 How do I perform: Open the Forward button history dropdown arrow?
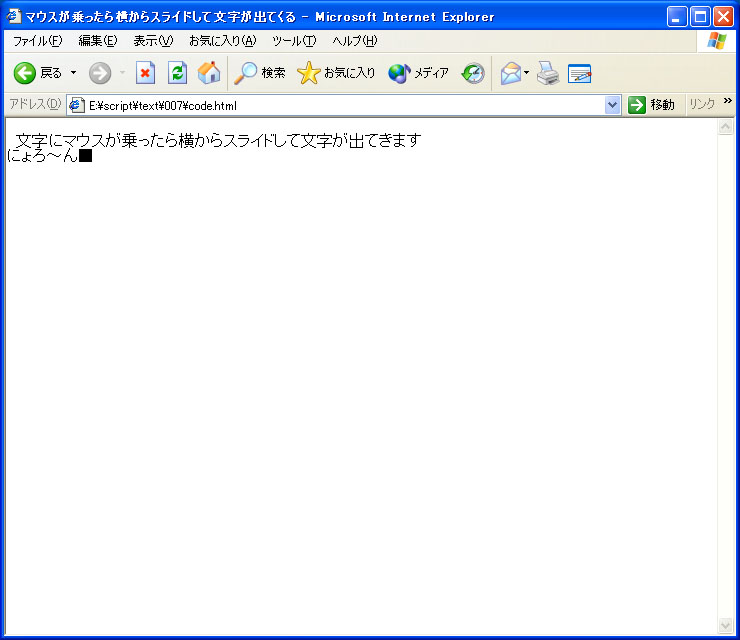122,73
